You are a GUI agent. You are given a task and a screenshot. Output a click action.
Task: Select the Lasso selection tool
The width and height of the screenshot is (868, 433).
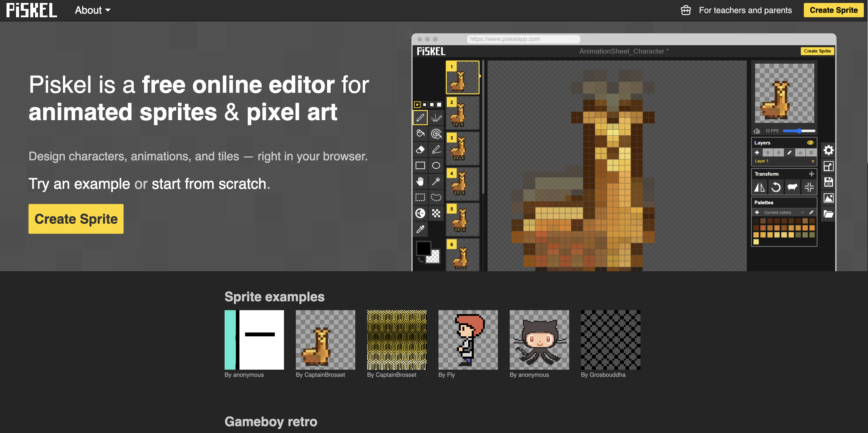point(436,197)
